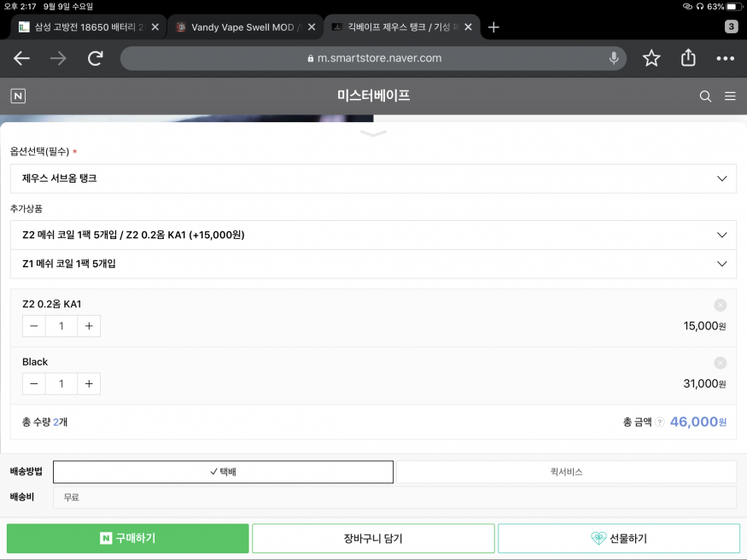Tap the 15,000원 price of Z2 coil
This screenshot has width=747, height=560.
click(704, 326)
